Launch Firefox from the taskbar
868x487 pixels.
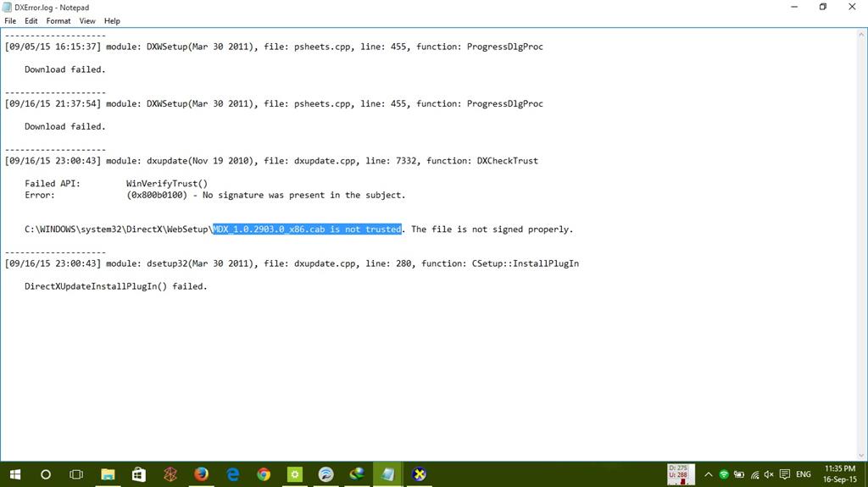[x=201, y=474]
